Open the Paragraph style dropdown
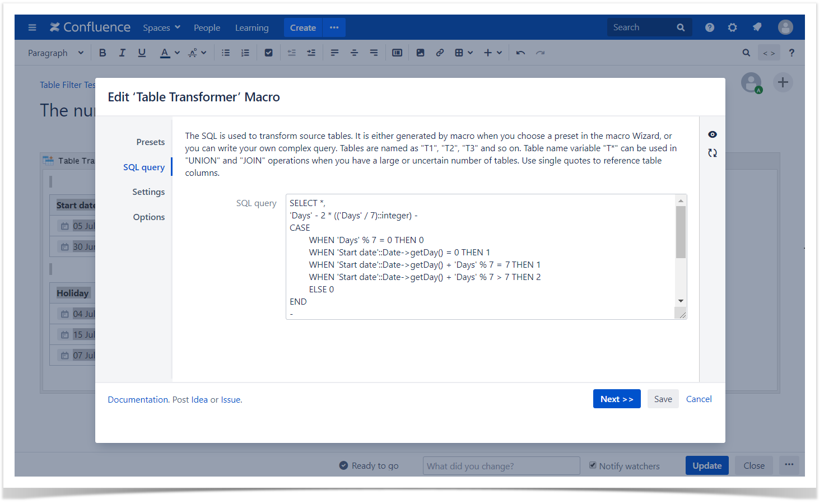The height and width of the screenshot is (504, 824). point(55,53)
